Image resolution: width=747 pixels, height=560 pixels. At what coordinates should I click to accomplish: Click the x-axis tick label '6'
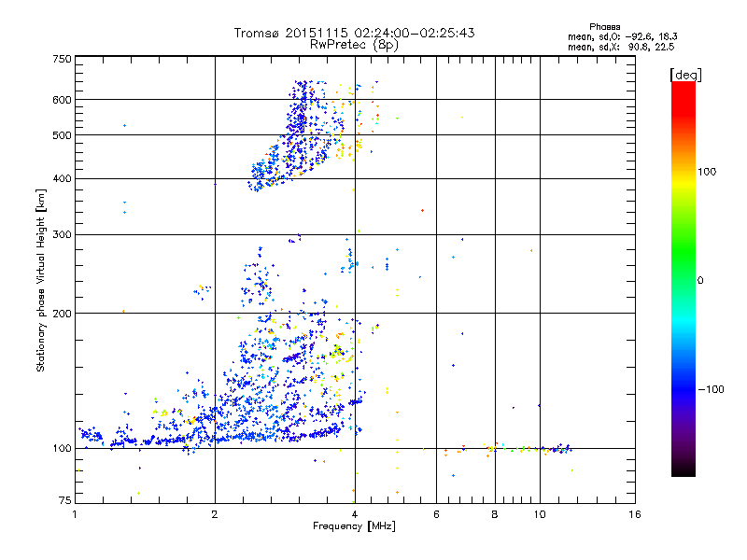(x=436, y=514)
